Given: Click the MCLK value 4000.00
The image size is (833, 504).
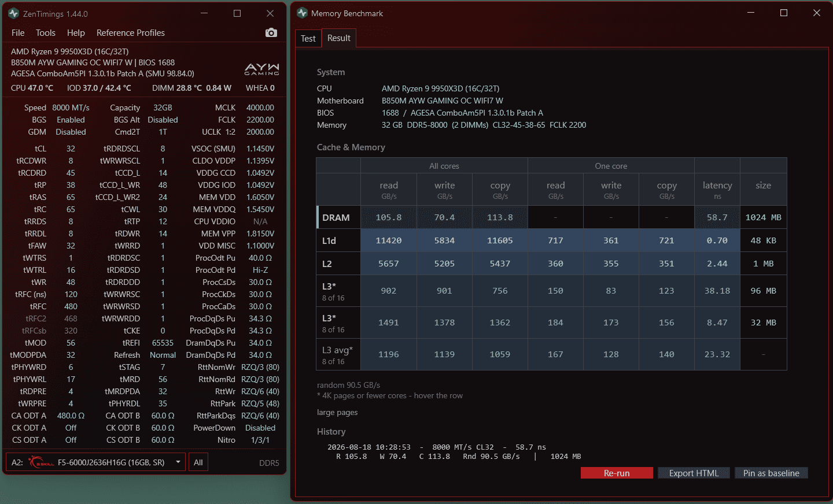Looking at the screenshot, I should tap(260, 108).
